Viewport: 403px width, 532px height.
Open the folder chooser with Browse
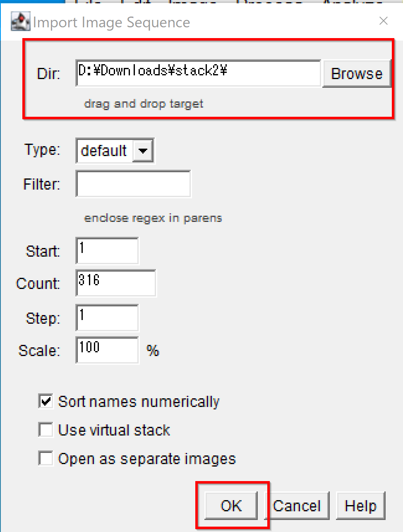pyautogui.click(x=357, y=73)
